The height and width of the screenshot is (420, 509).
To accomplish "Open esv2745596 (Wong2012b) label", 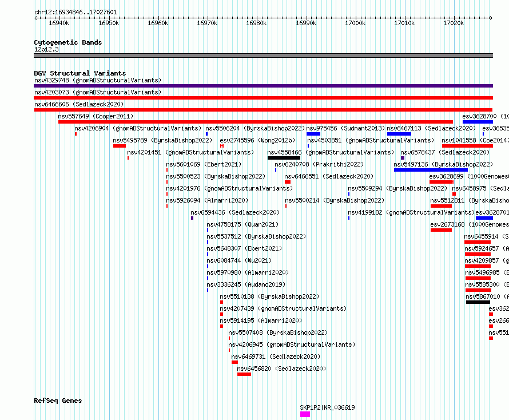I will (x=257, y=140).
